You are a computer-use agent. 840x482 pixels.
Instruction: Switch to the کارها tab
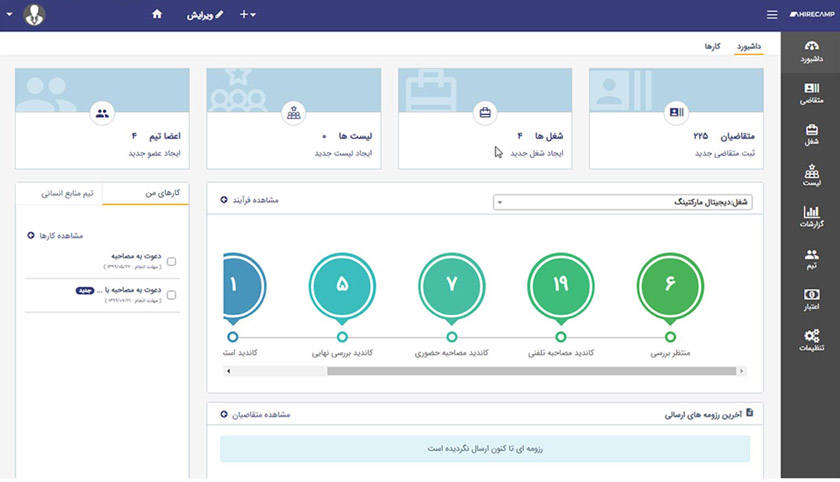coord(712,47)
